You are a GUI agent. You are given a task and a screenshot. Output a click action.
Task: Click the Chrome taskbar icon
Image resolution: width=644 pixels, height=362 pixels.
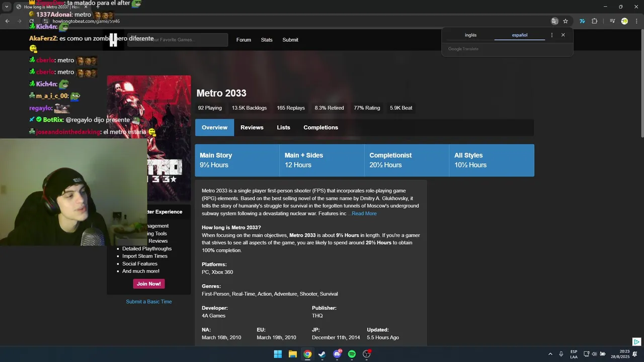point(307,354)
